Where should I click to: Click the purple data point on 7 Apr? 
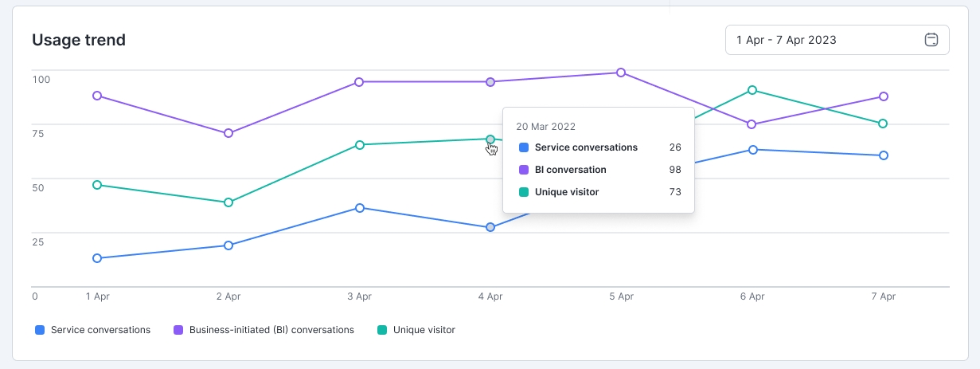(883, 96)
